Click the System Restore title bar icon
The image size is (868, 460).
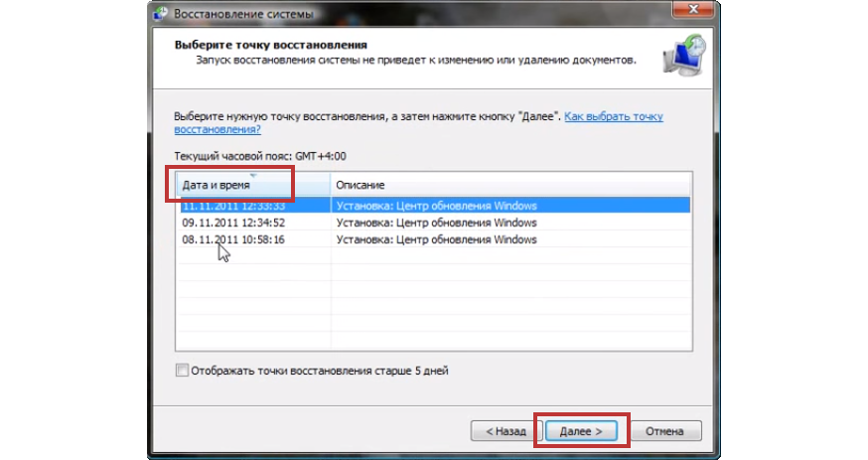tap(161, 13)
